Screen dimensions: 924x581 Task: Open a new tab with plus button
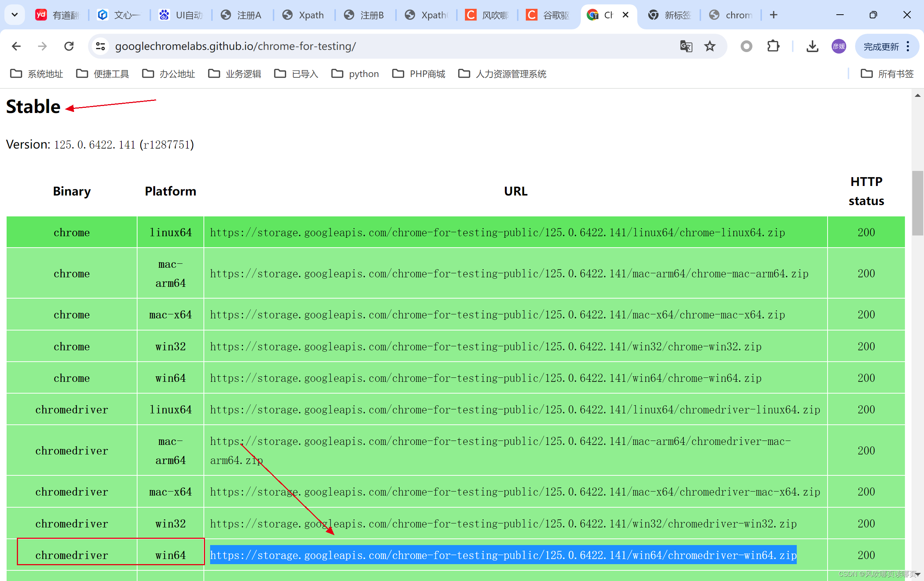point(774,15)
